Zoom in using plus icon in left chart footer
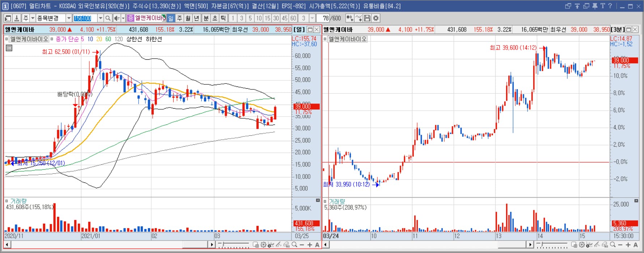644x253 pixels. (310, 245)
